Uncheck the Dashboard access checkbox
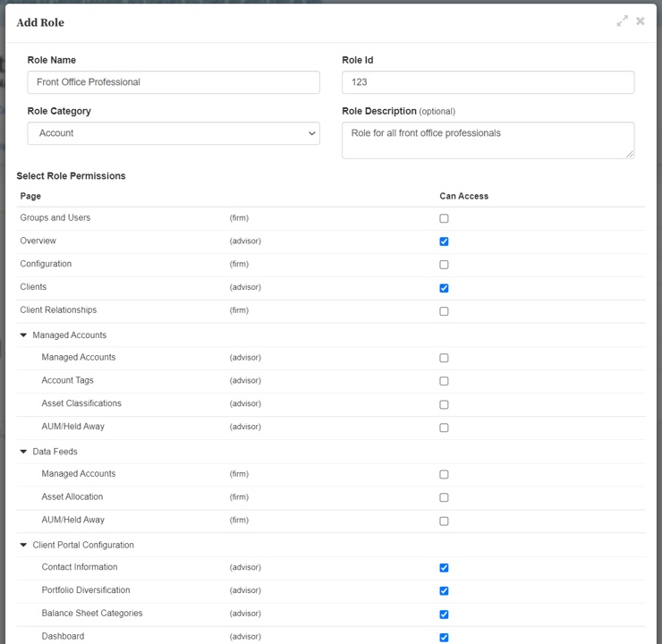Image resolution: width=662 pixels, height=644 pixels. (444, 637)
